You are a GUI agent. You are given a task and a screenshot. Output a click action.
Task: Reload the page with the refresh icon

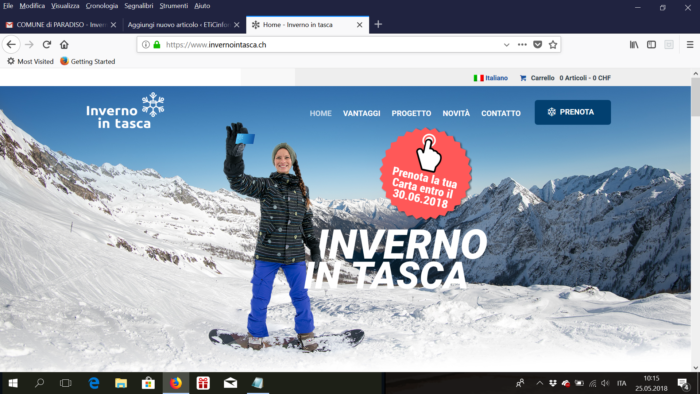pos(47,45)
